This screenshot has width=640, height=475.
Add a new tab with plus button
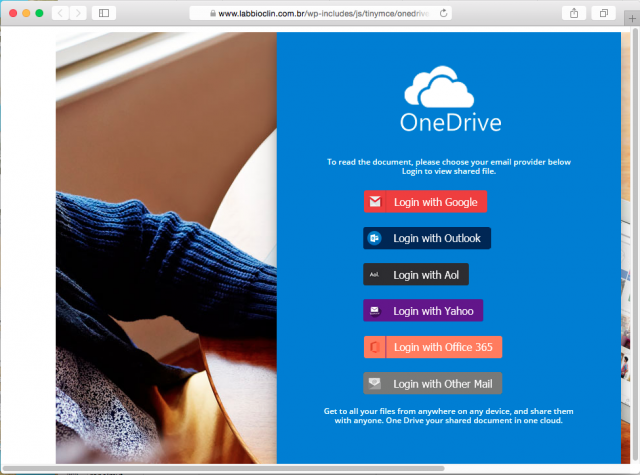632,18
